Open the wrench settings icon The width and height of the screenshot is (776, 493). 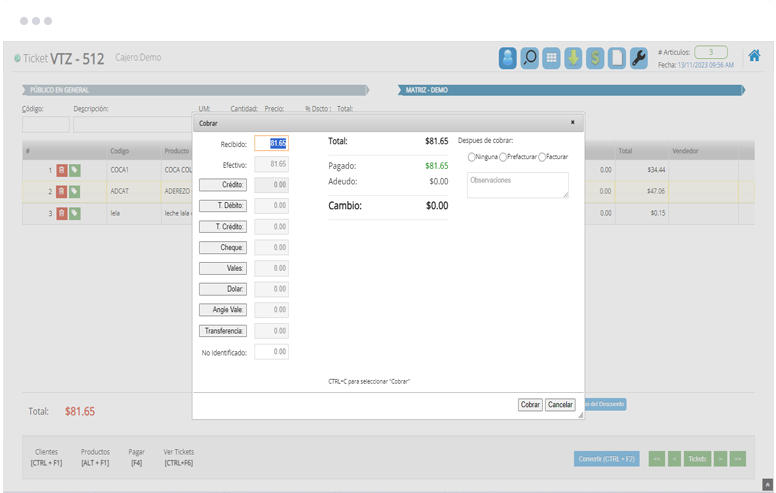[x=638, y=58]
